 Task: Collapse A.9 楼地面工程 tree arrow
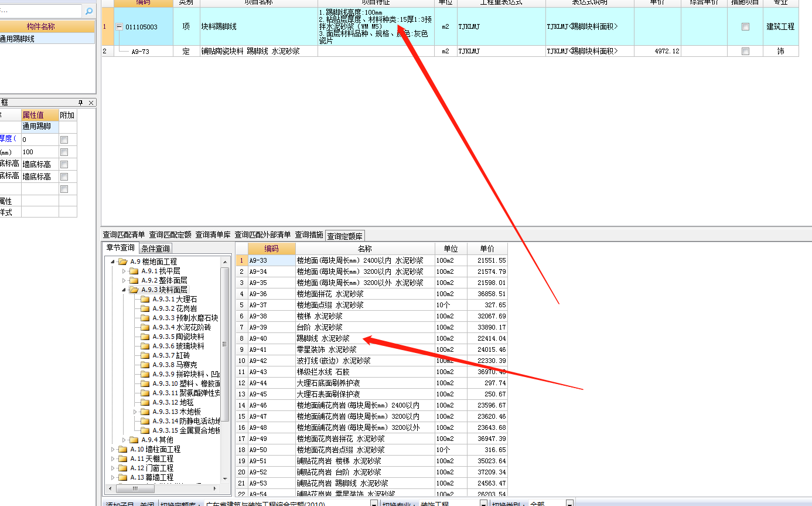click(112, 262)
